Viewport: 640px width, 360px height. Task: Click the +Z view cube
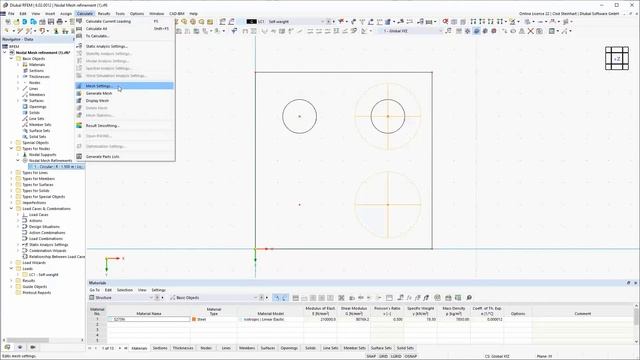[617, 58]
